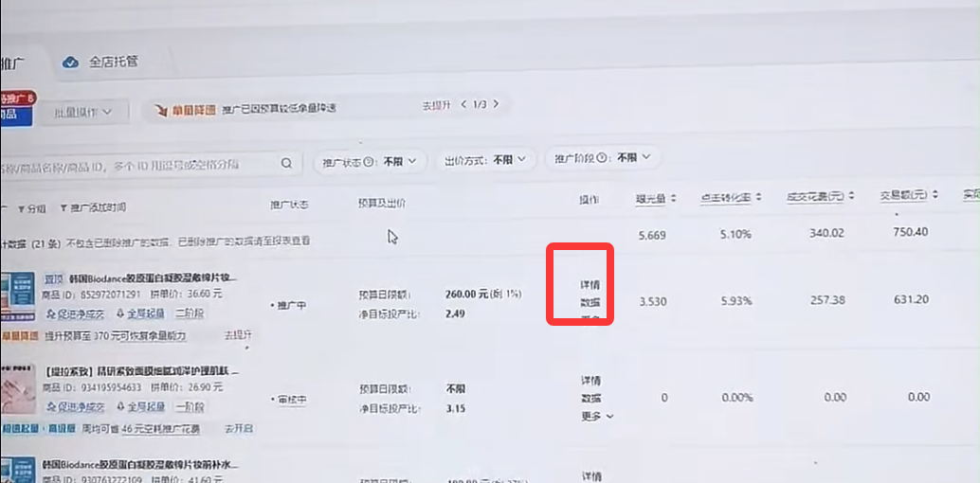980x483 pixels.
Task: Expand the 更多 menu for 审核中 product
Action: [597, 416]
